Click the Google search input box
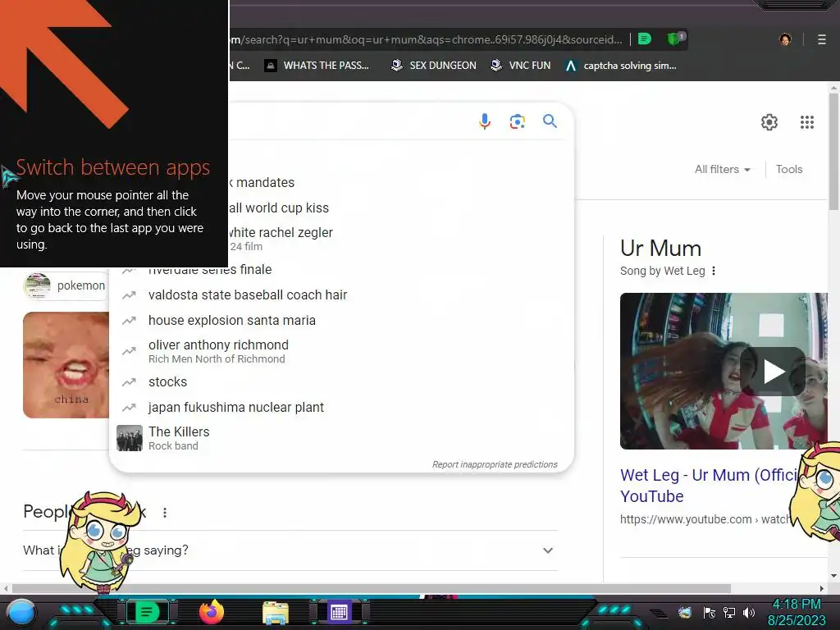840x630 pixels. tap(348, 121)
